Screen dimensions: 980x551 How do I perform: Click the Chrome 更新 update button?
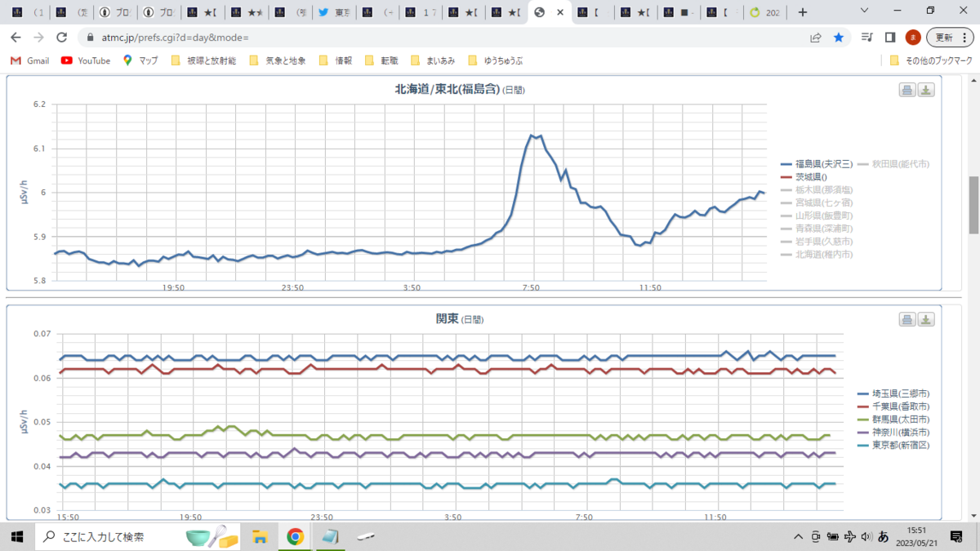click(x=944, y=38)
